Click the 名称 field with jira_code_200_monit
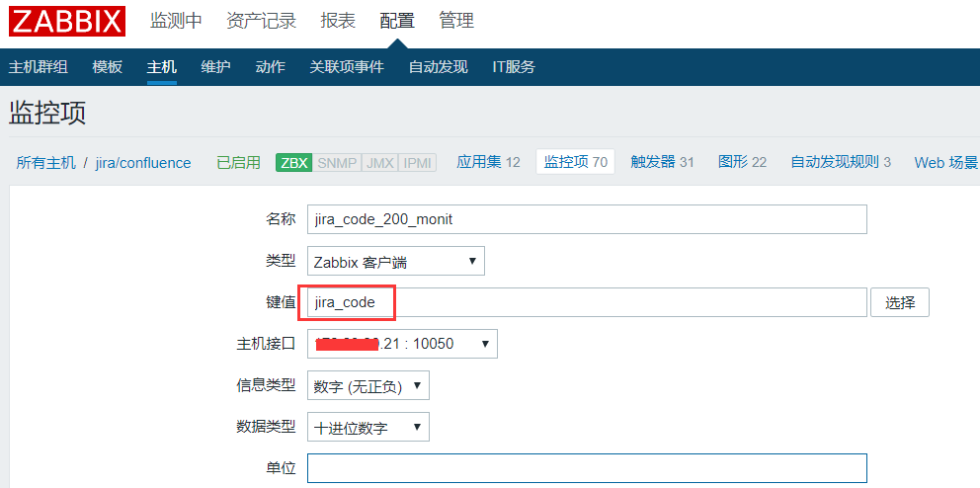Screen dimensions: 980x488 587,219
